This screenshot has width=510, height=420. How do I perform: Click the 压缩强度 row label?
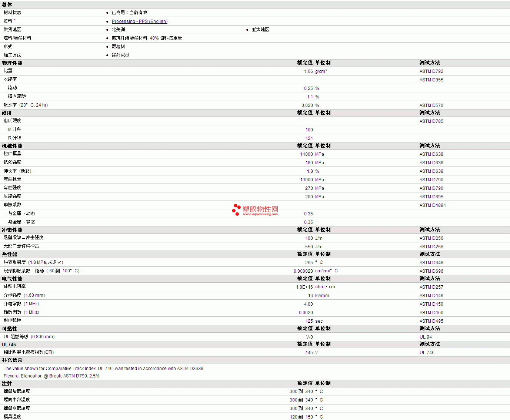pyautogui.click(x=12, y=196)
